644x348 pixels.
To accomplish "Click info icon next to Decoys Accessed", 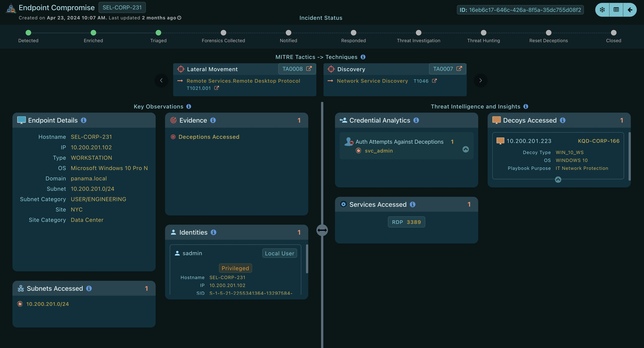I will [x=562, y=120].
